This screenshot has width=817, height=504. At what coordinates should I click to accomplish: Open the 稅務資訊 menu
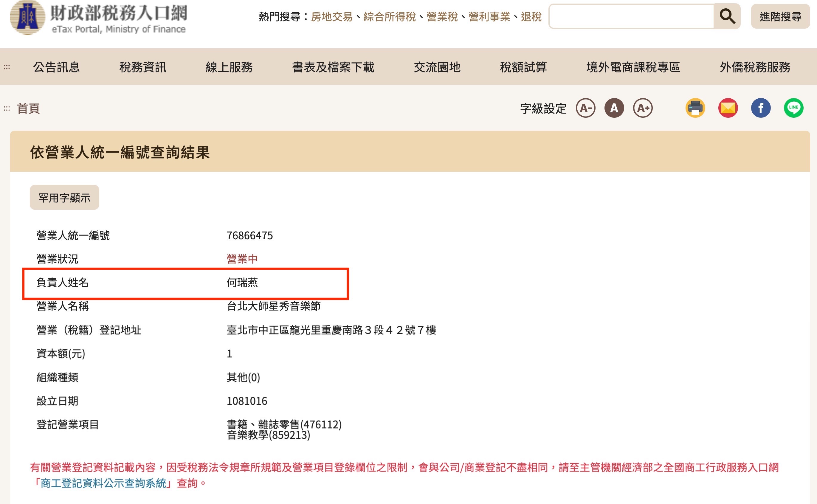click(x=143, y=67)
